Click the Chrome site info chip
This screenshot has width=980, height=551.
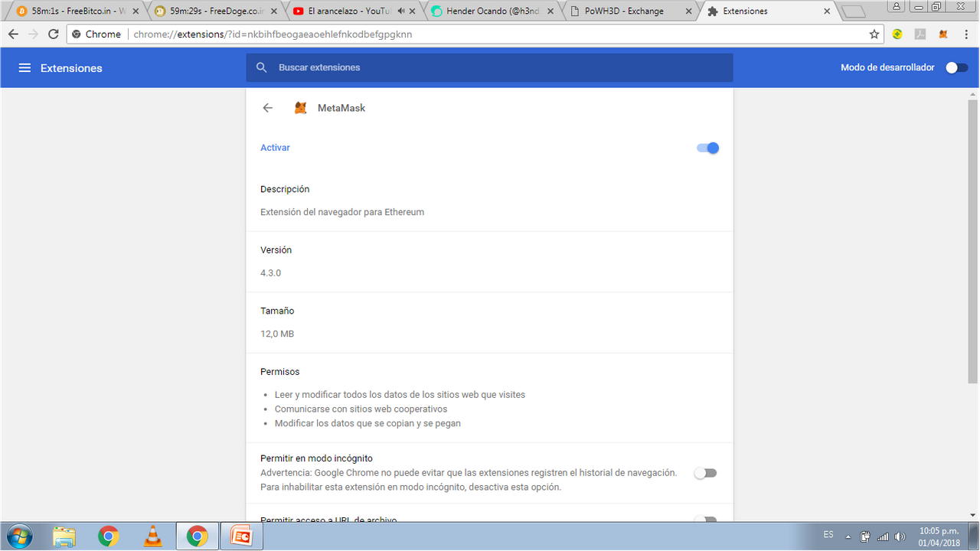96,34
